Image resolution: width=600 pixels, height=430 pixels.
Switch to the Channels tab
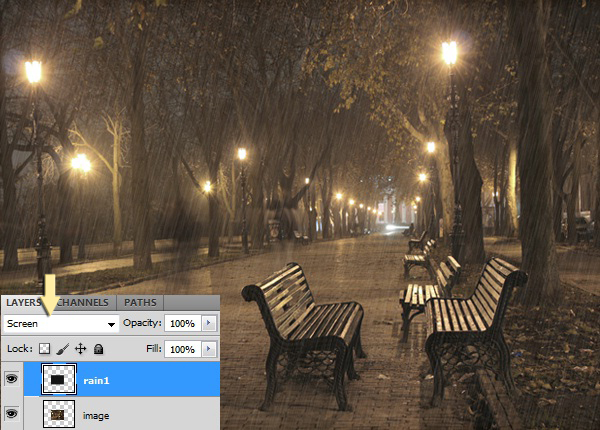83,303
